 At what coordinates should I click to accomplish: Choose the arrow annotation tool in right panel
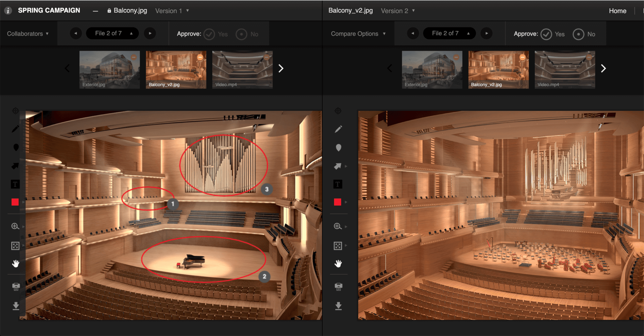click(x=338, y=166)
